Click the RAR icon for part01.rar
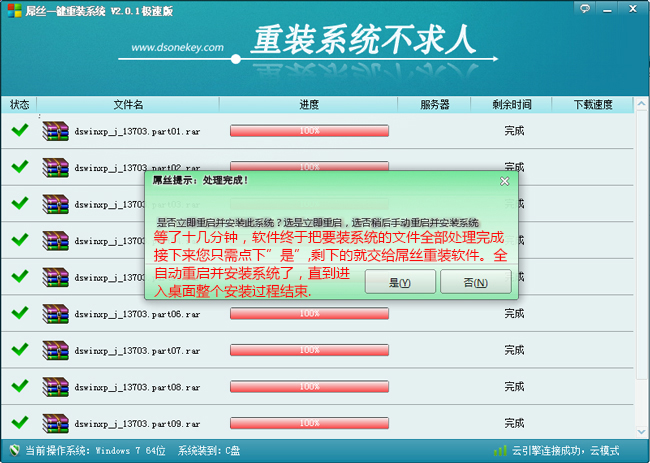 point(55,131)
